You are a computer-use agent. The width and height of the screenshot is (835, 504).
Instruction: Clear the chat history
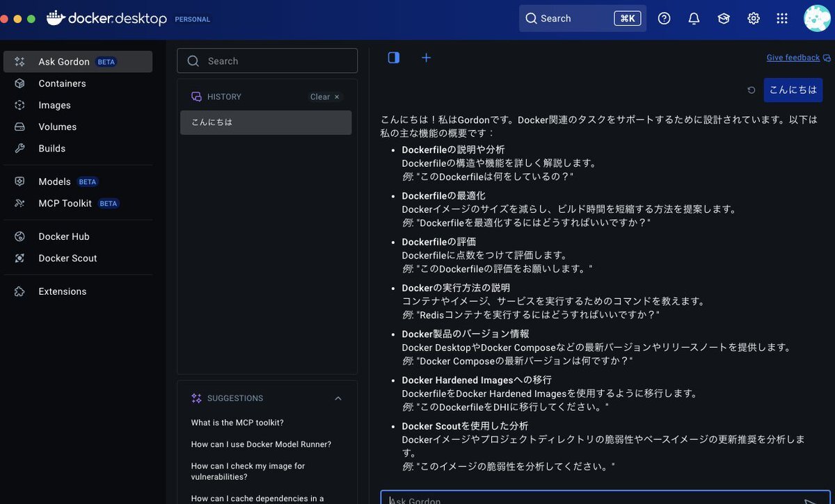[325, 97]
